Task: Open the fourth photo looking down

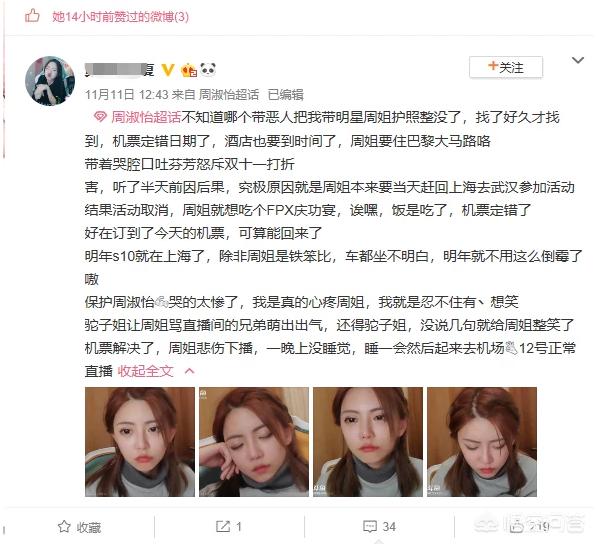Action: pos(482,442)
